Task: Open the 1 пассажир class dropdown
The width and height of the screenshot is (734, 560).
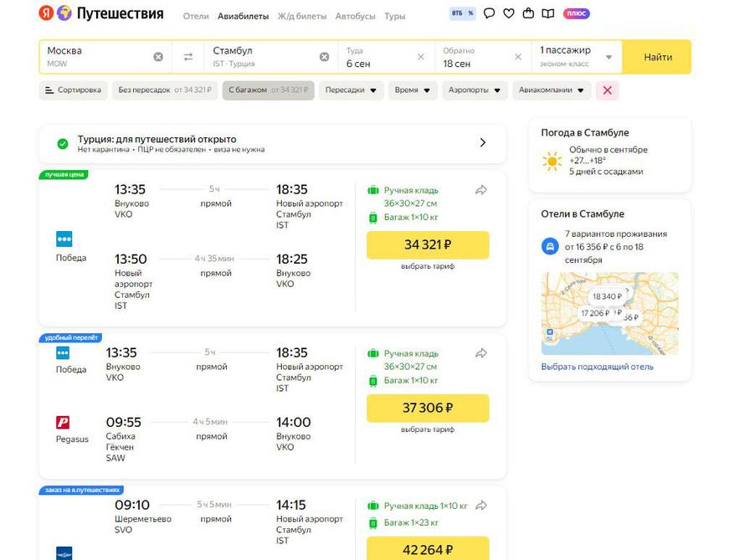Action: click(x=577, y=57)
